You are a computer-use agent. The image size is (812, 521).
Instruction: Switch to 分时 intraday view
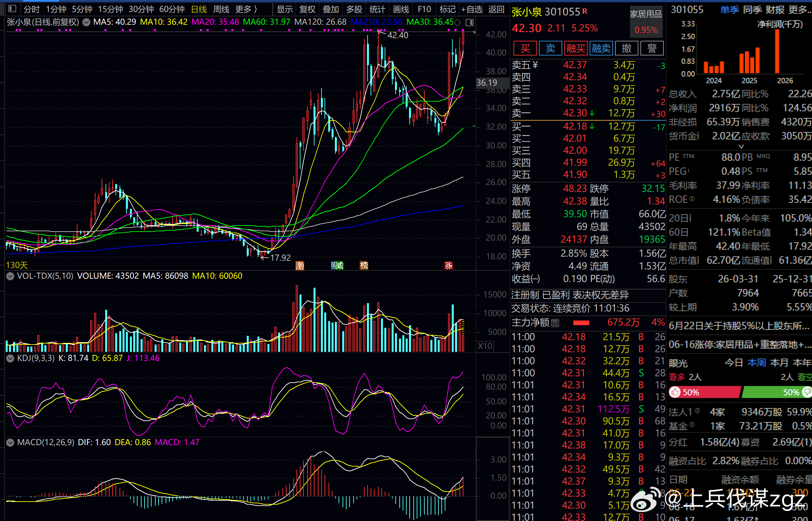(32, 9)
